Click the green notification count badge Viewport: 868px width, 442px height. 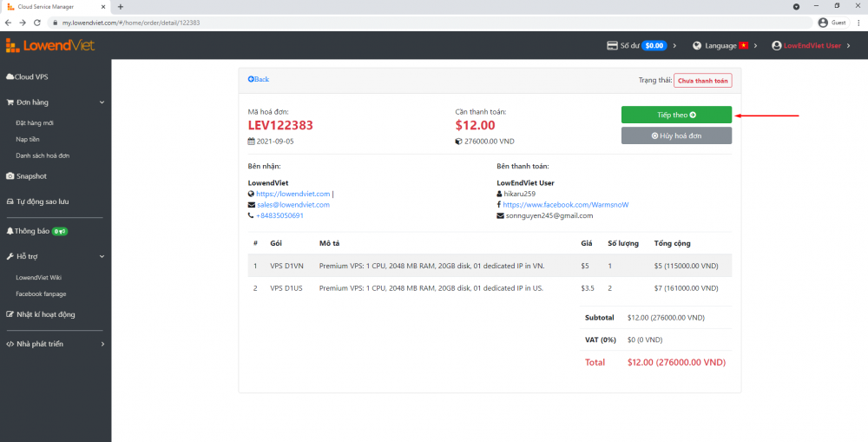[60, 231]
